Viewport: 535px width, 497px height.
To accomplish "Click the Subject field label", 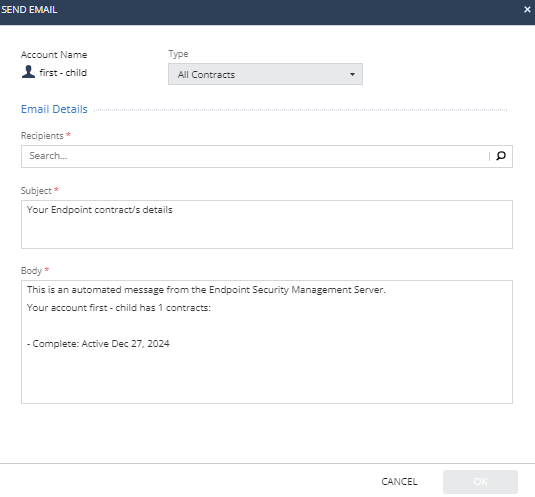I will 36,191.
